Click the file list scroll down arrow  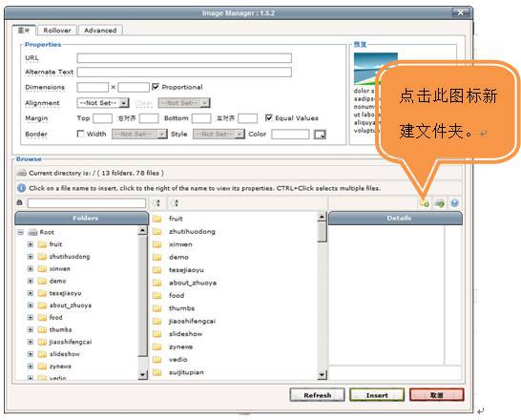(x=322, y=375)
